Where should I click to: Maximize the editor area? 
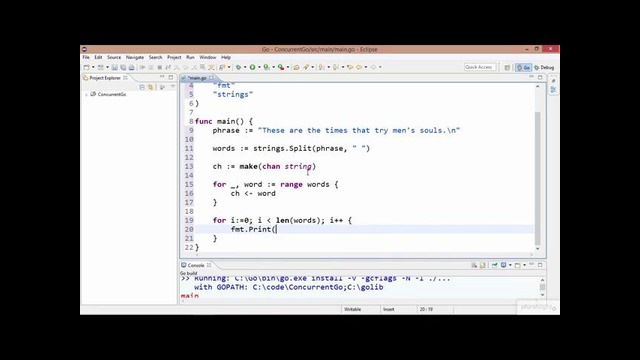coord(540,77)
